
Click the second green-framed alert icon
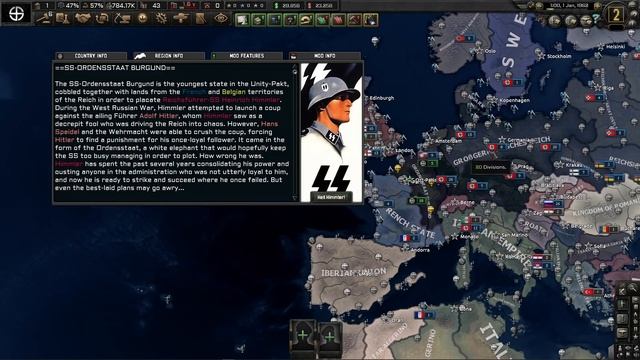coord(258,20)
